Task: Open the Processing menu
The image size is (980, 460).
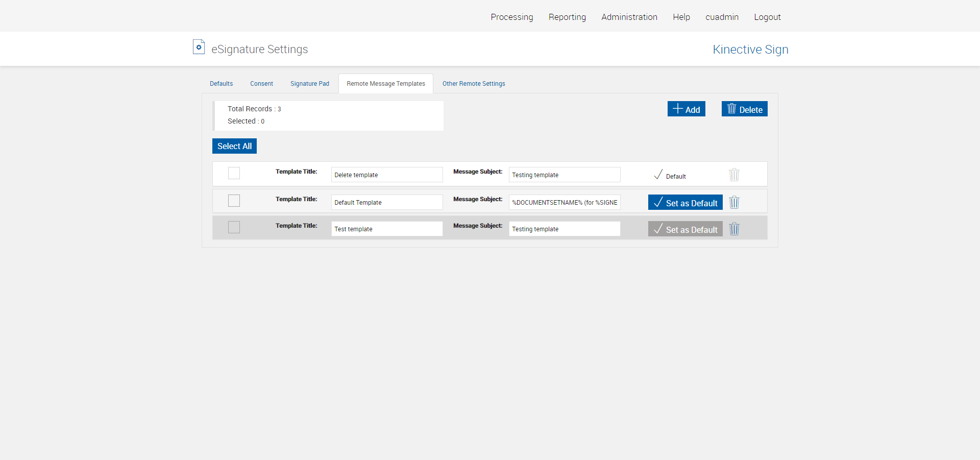Action: click(511, 17)
